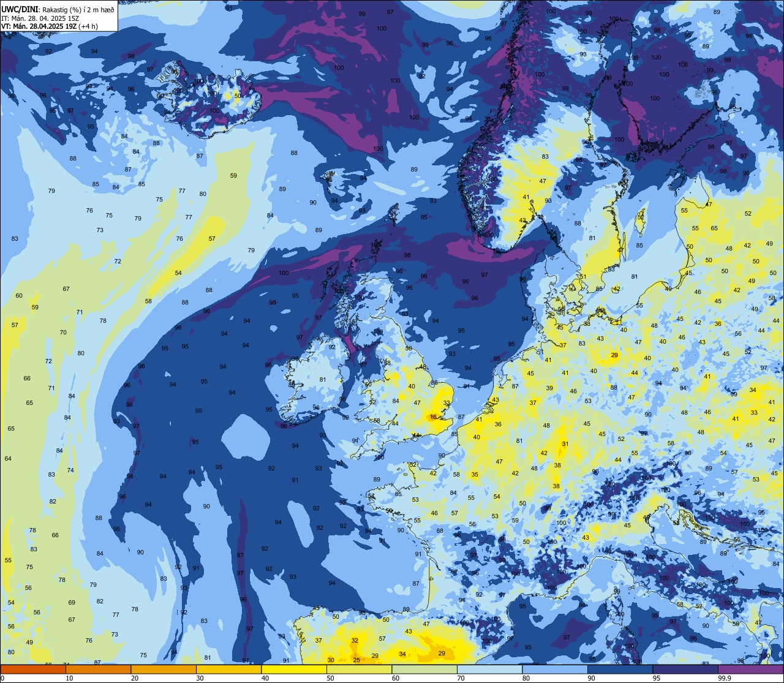Click the valid time line 'VT: Mán. 28.04.2025 19Z (+4 h)'

(x=50, y=26)
